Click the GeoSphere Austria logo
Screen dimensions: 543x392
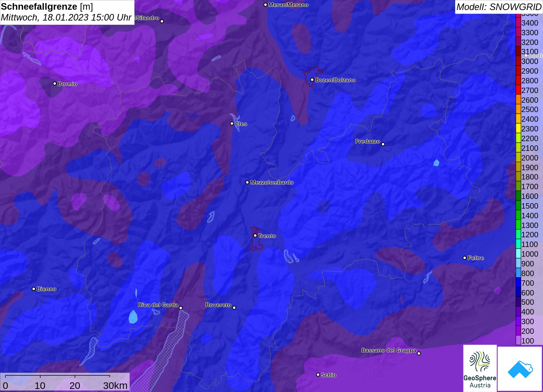480,368
